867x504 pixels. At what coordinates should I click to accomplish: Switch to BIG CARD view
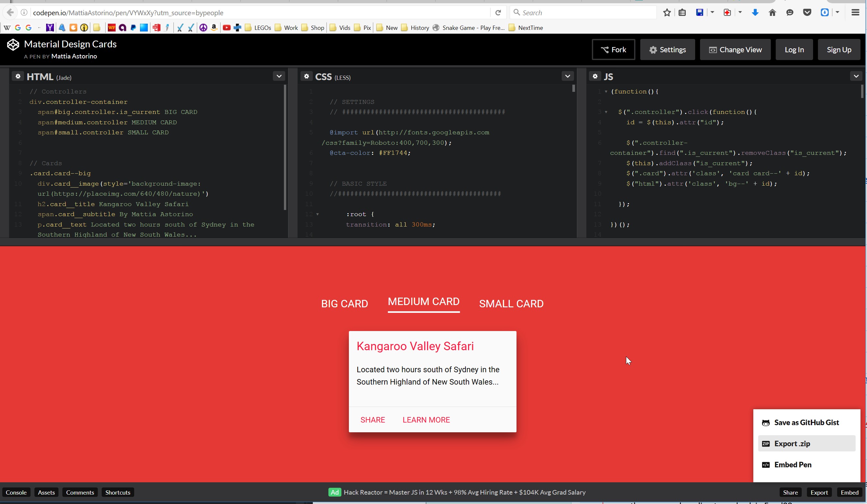(344, 303)
